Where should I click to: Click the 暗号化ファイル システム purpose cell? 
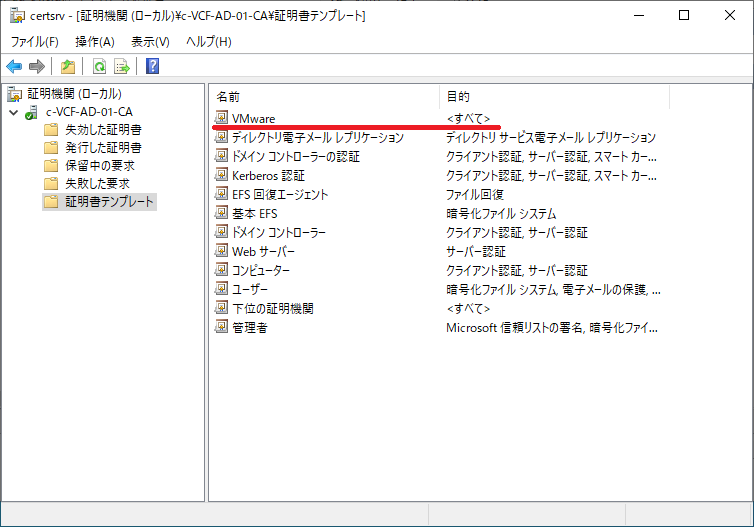(x=501, y=213)
